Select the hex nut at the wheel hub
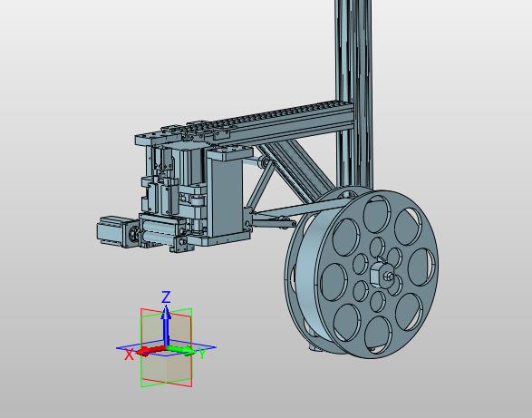 pyautogui.click(x=382, y=275)
